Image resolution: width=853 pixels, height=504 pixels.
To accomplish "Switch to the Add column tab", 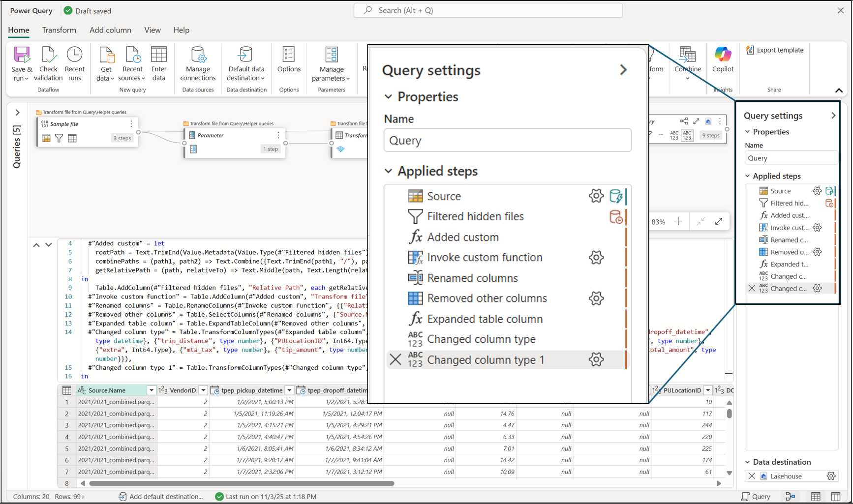I will pos(110,30).
